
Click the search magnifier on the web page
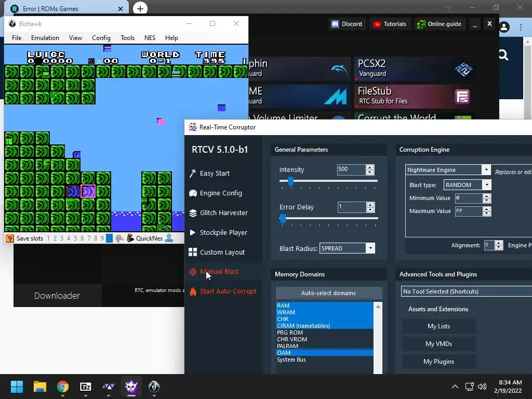point(503,55)
